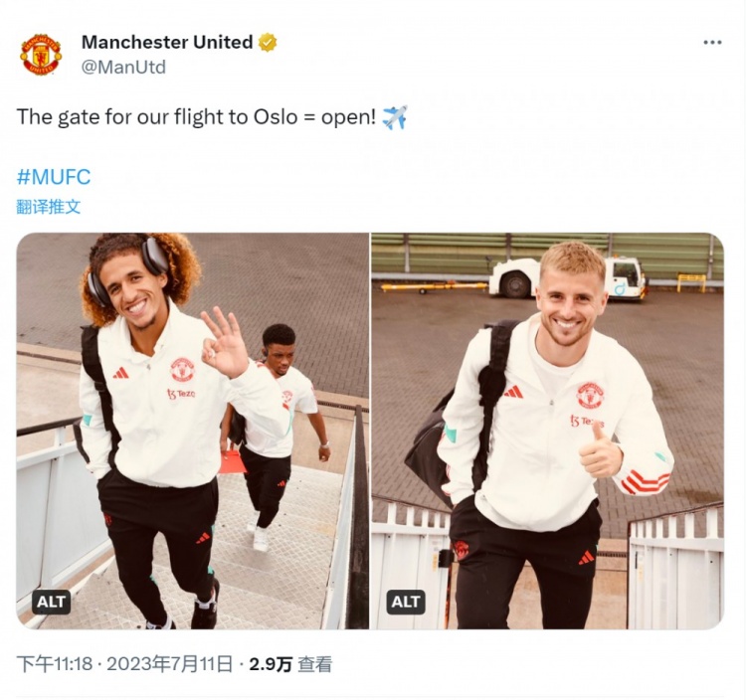Viewport: 746px width, 700px height.
Task: Open the left photo with headphones player
Action: click(193, 431)
